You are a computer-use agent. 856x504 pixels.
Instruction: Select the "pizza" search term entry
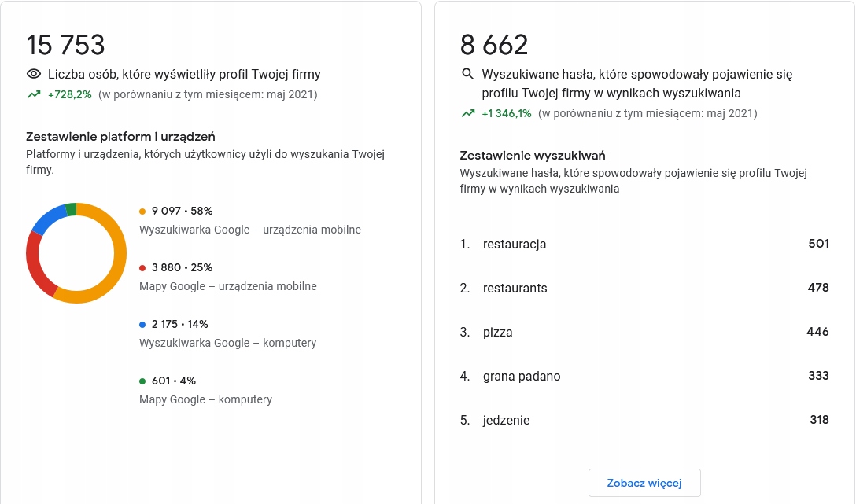click(498, 333)
